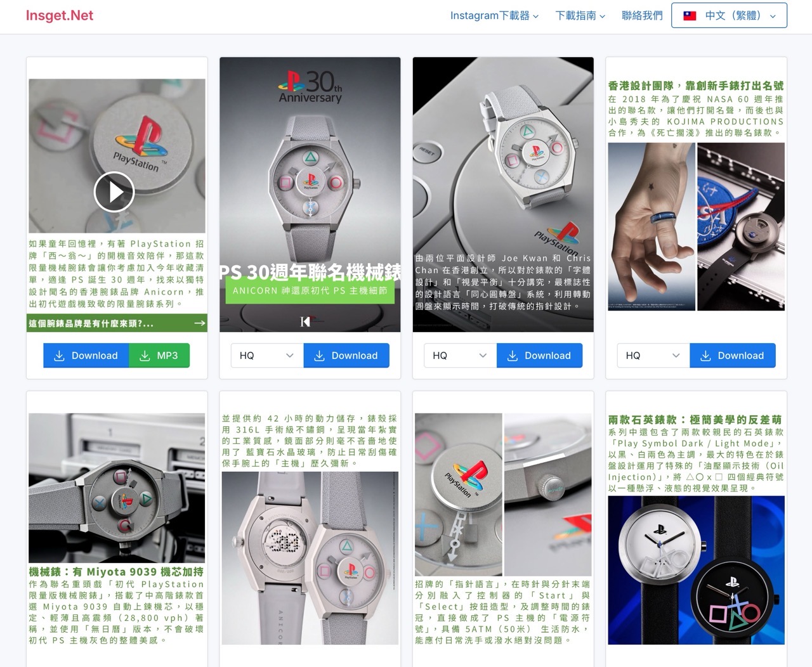The height and width of the screenshot is (667, 812).
Task: Open HQ dropdown under the third card
Action: tap(460, 356)
